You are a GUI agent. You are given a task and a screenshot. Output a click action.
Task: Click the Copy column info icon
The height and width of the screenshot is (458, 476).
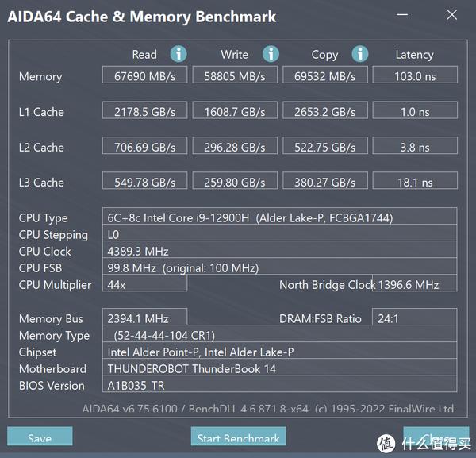[x=360, y=54]
